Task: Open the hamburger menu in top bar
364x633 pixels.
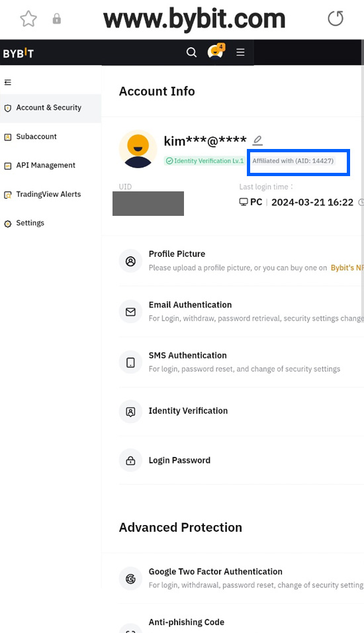Action: click(240, 52)
